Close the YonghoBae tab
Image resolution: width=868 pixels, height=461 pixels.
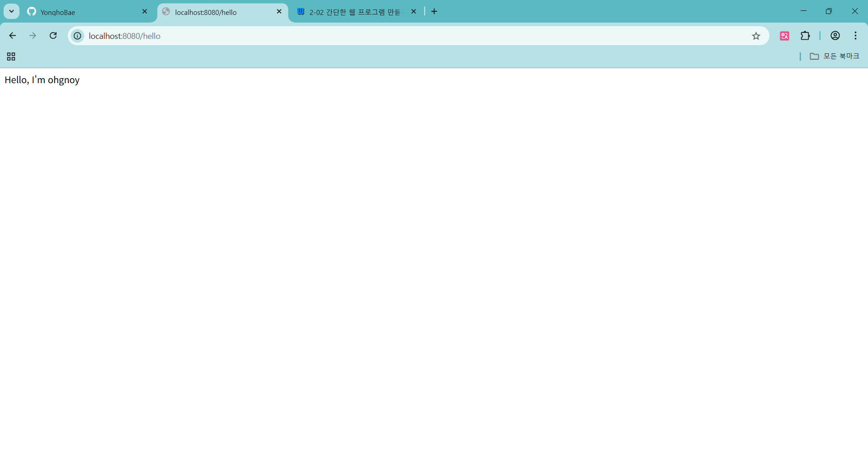click(x=145, y=12)
